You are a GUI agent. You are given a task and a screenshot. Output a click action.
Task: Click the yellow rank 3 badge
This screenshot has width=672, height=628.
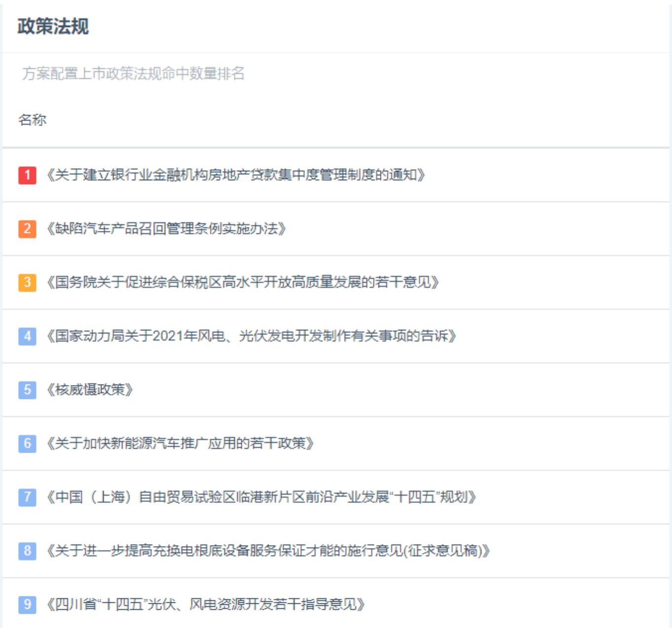point(27,282)
